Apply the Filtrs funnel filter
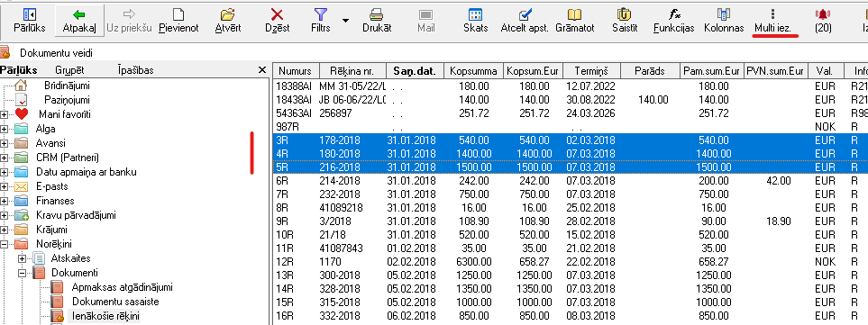 (x=321, y=20)
